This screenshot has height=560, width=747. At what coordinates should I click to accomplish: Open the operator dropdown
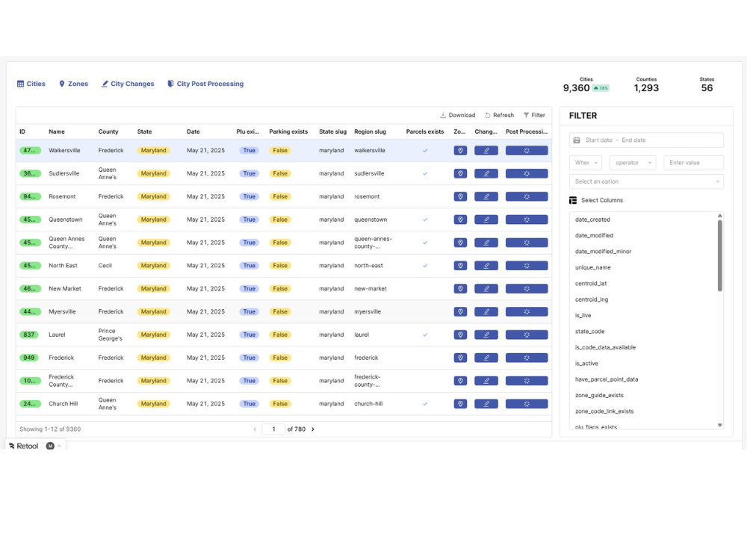tap(633, 163)
